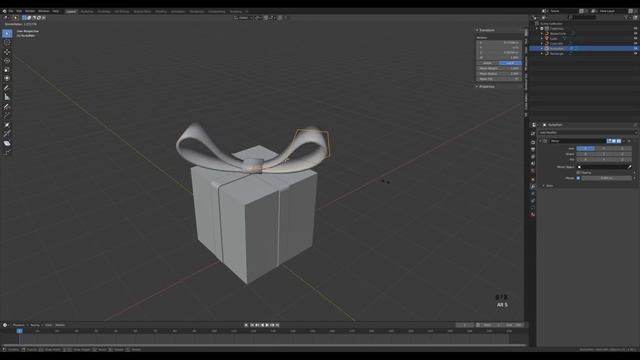Toggle Bisect X option
Screen dimensions: 640x360
585,154
